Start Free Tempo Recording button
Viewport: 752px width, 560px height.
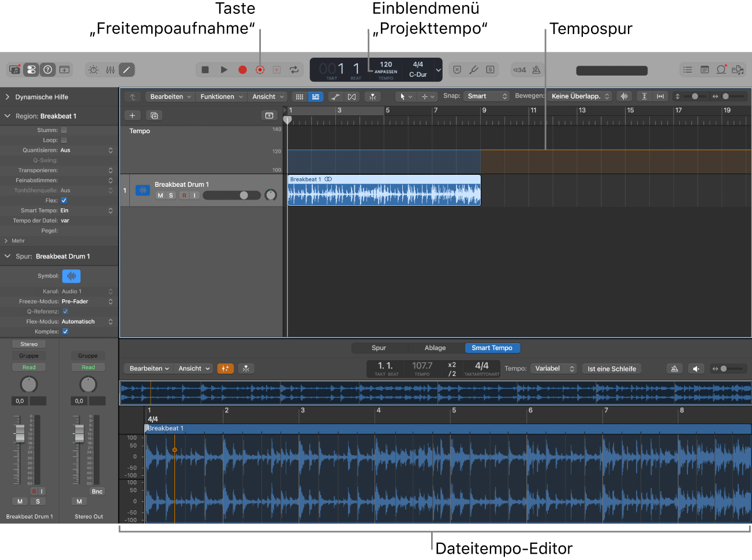[260, 70]
